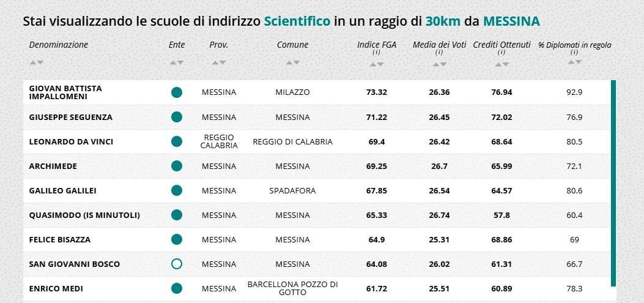The height and width of the screenshot is (303, 644).
Task: Sort Denominazione column ascending with up arrow
Action: tap(32, 62)
